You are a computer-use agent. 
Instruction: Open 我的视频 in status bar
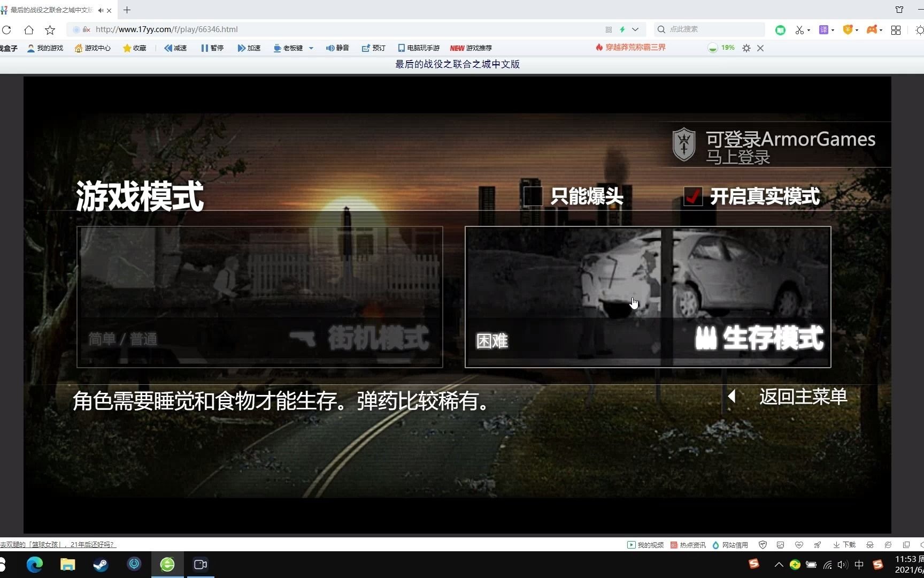coord(645,545)
